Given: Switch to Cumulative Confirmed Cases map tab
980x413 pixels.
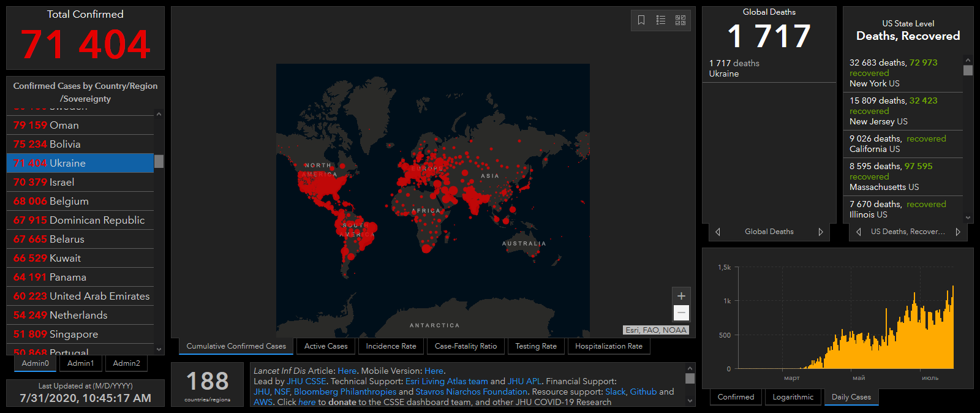Looking at the screenshot, I should [x=236, y=346].
